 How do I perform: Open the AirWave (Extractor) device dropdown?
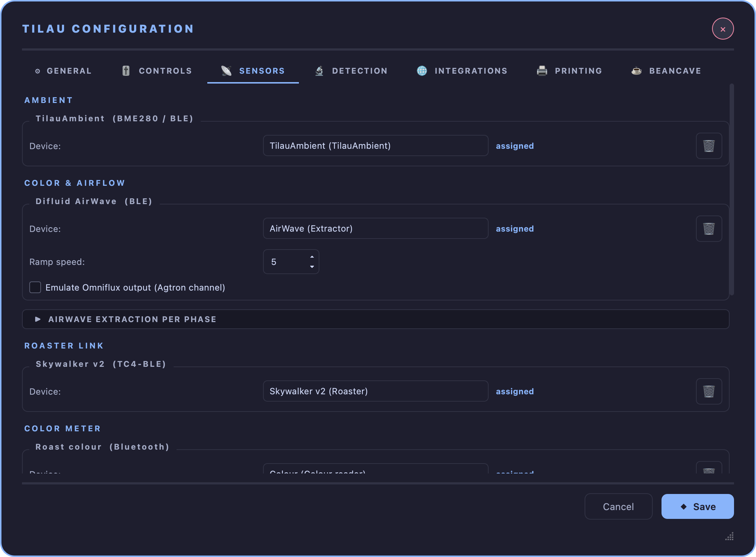point(375,228)
